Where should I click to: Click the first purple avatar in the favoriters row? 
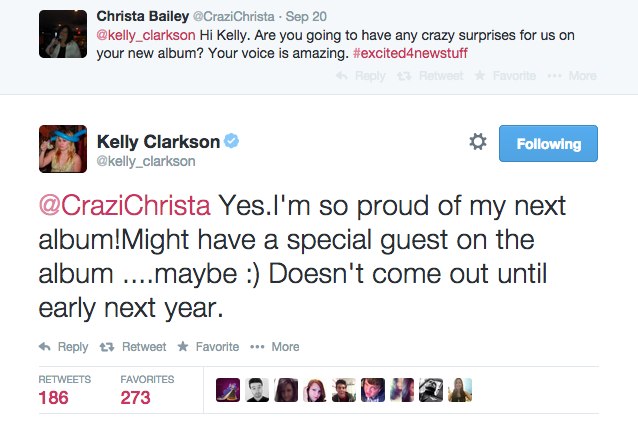pos(228,390)
